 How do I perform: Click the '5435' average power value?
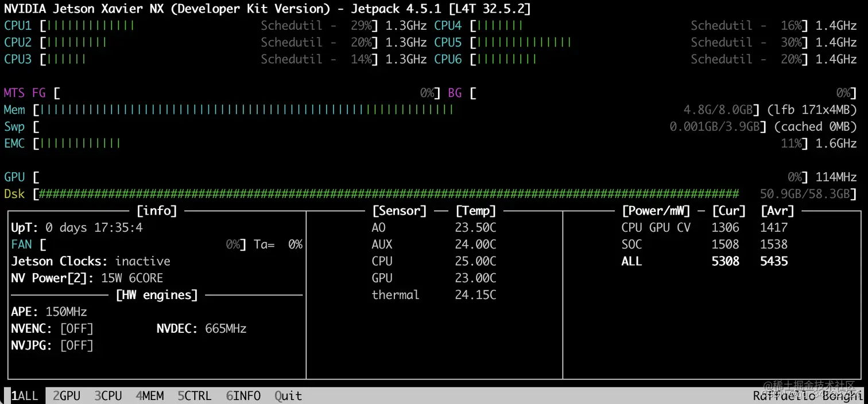tap(774, 261)
